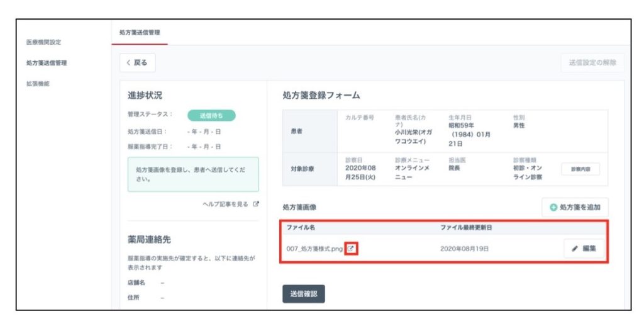Click the 処方箋を追加 button with plus icon
This screenshot has width=644, height=326.
tap(575, 208)
